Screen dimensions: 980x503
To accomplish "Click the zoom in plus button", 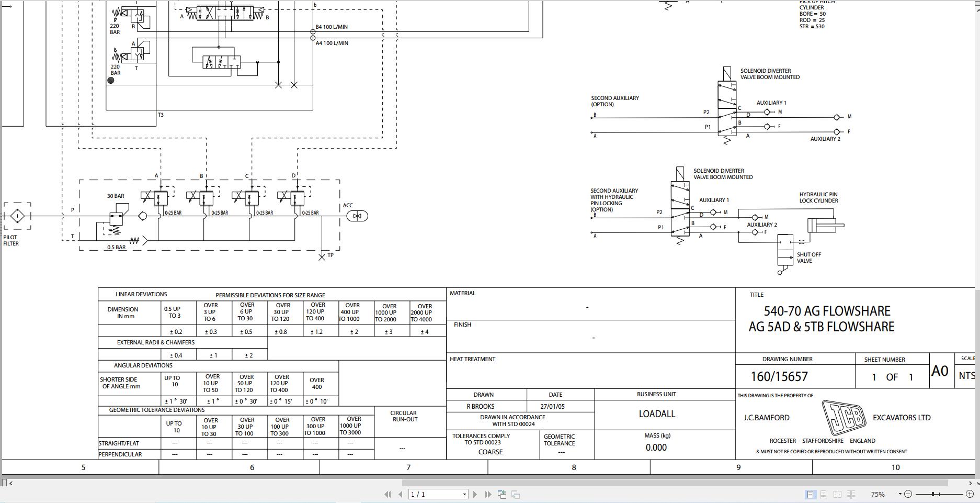I will click(x=970, y=494).
